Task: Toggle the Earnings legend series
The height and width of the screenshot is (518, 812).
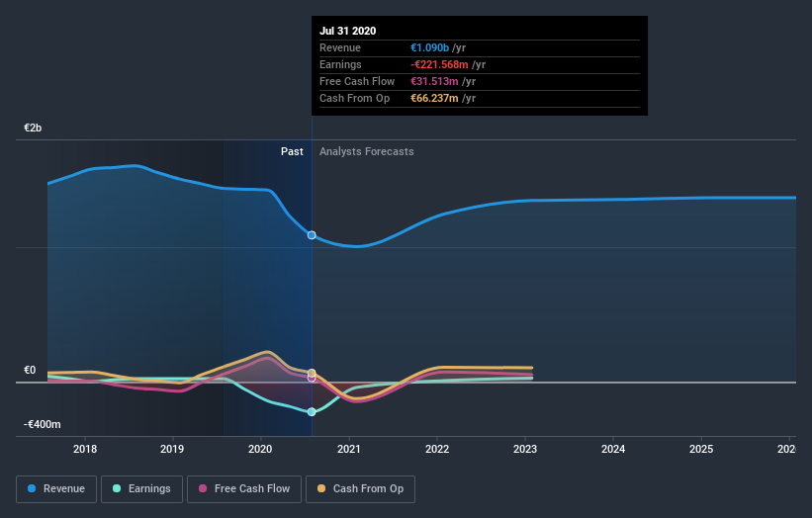Action: point(141,489)
